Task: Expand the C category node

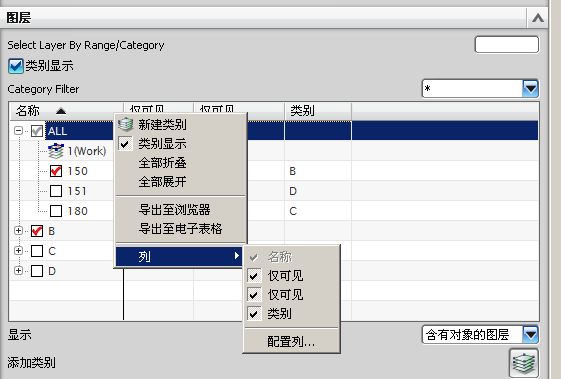Action: tap(18, 251)
